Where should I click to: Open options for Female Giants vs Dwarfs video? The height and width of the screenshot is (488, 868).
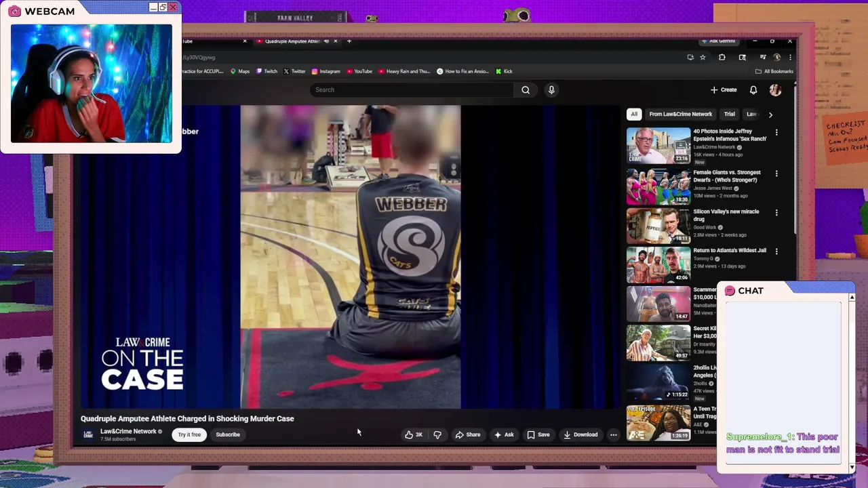coord(776,174)
